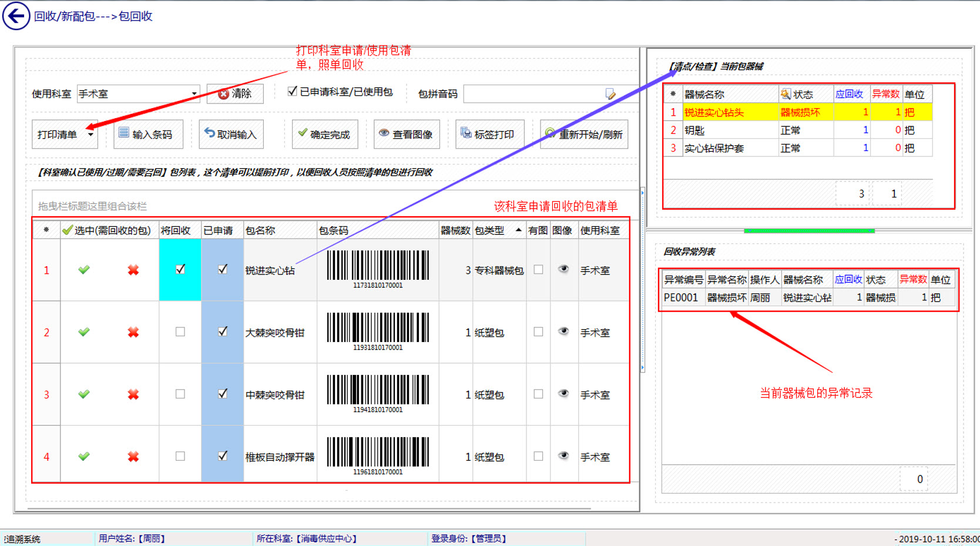
Task: Sort by 包类型 column header arrow
Action: coord(518,230)
